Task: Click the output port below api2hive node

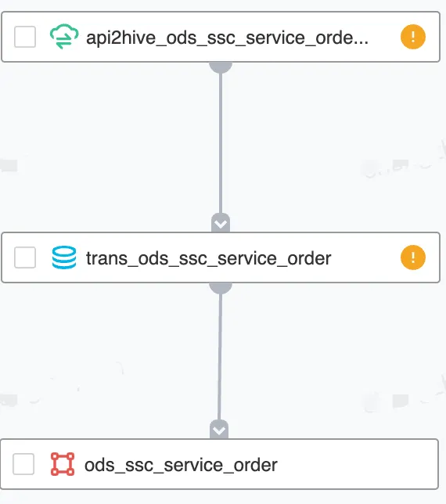Action: 221,67
